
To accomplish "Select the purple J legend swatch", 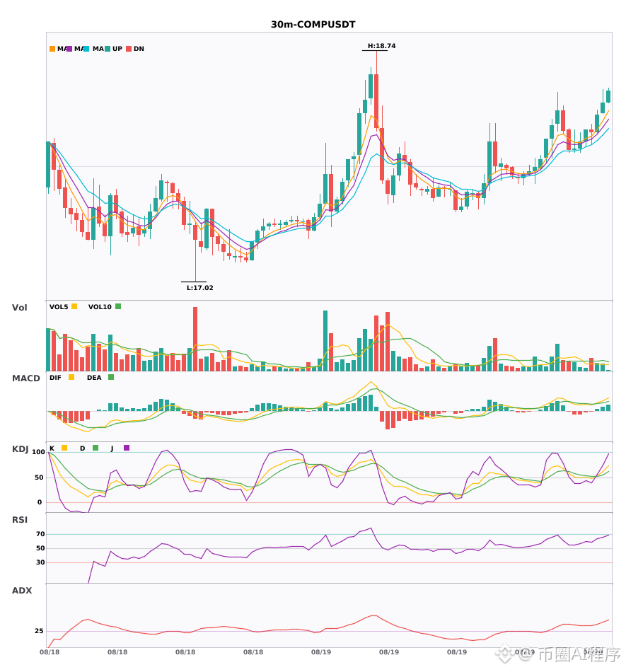I will (127, 448).
